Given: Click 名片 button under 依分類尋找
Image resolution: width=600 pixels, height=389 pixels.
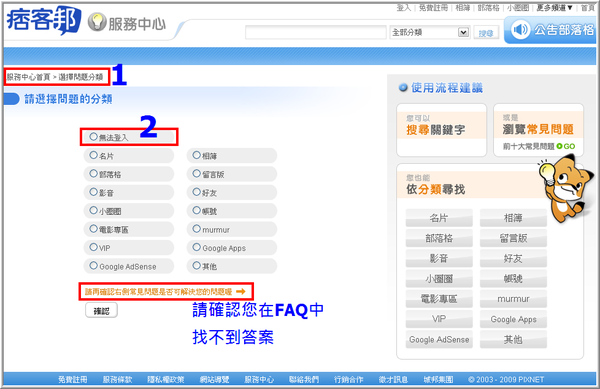Looking at the screenshot, I should pyautogui.click(x=439, y=218).
